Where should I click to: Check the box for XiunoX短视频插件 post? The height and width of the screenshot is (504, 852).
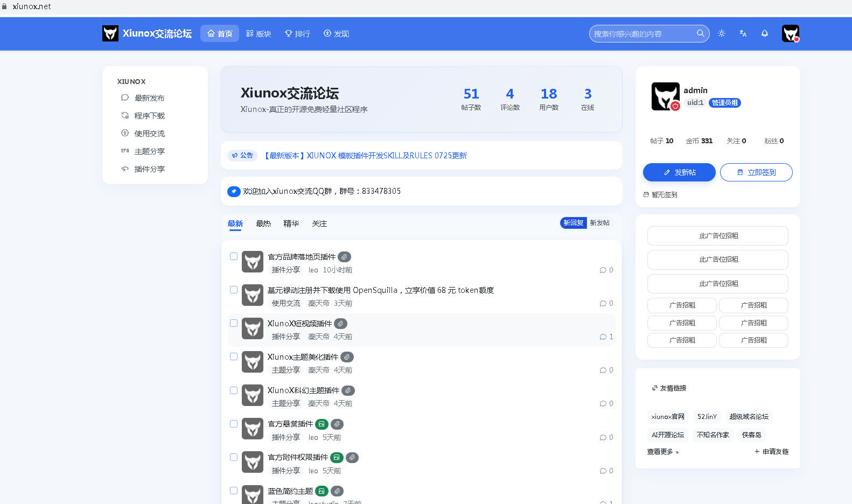234,323
